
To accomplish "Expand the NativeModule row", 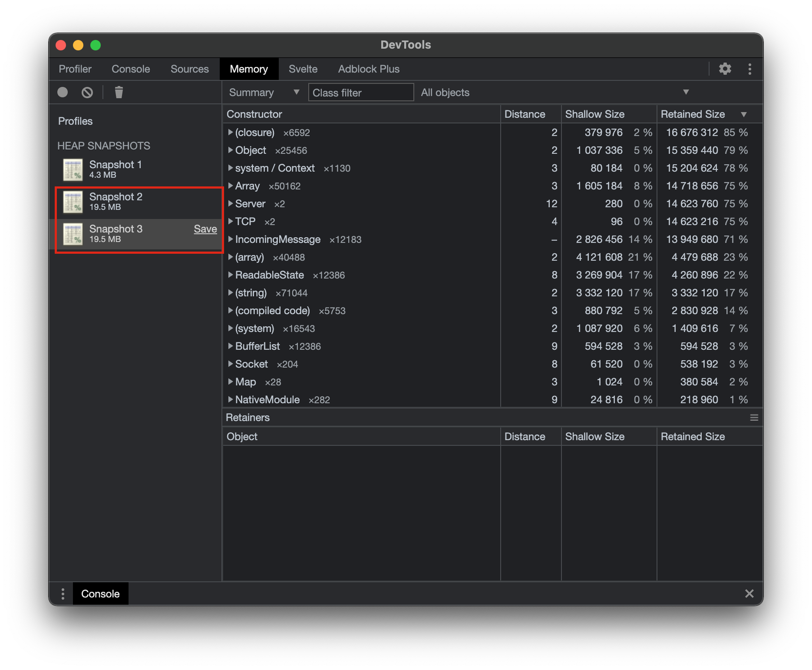I will coord(231,399).
